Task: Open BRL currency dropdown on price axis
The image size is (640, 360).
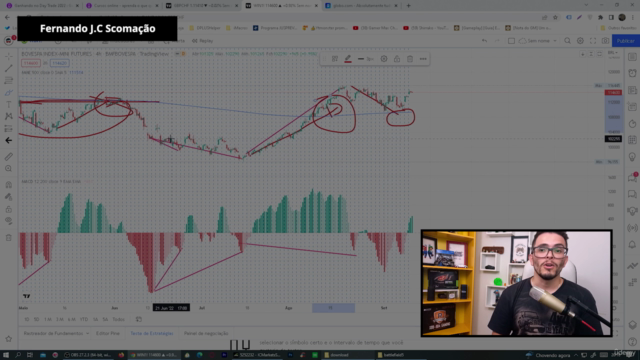Action: [613, 53]
